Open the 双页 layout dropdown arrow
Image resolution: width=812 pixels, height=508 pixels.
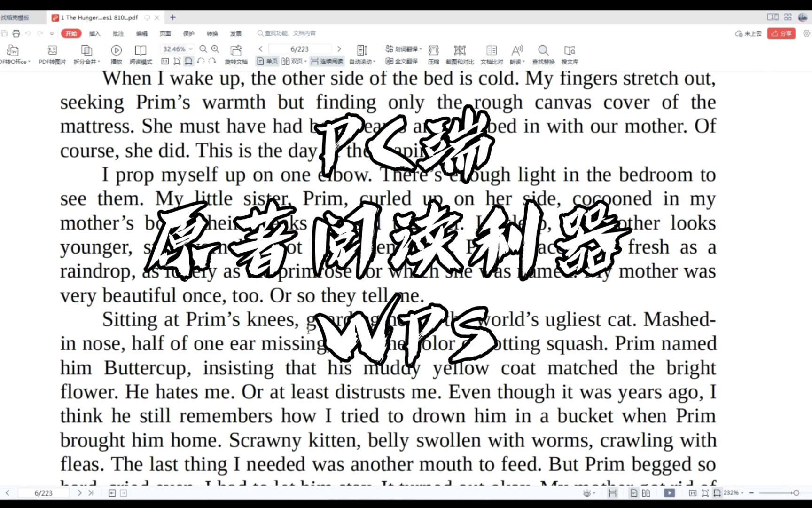pyautogui.click(x=305, y=62)
